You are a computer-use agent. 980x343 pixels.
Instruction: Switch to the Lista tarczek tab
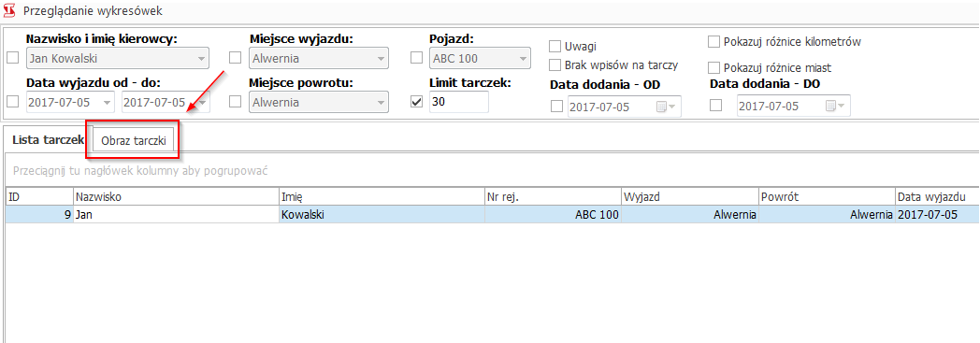tap(48, 140)
